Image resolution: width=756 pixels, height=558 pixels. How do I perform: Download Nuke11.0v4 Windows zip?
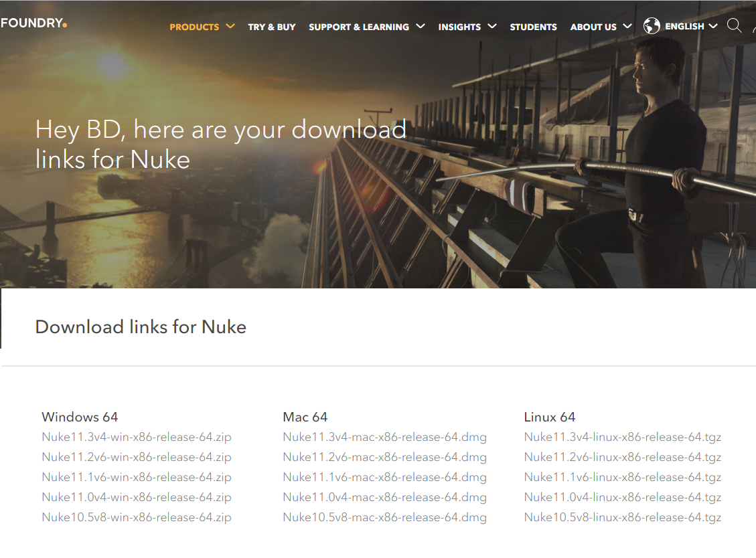click(x=137, y=497)
